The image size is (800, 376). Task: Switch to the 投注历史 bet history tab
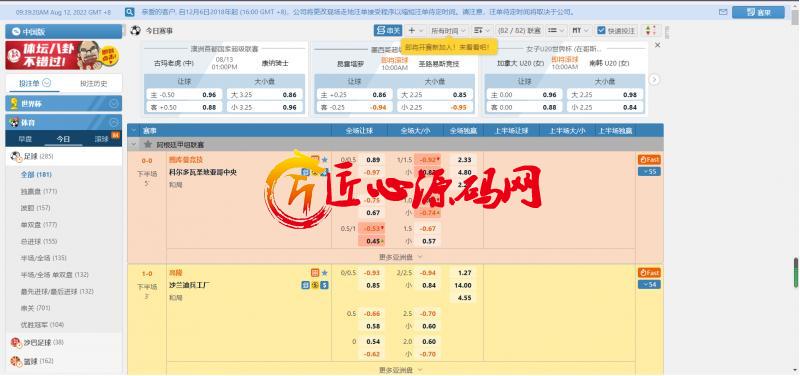click(93, 84)
